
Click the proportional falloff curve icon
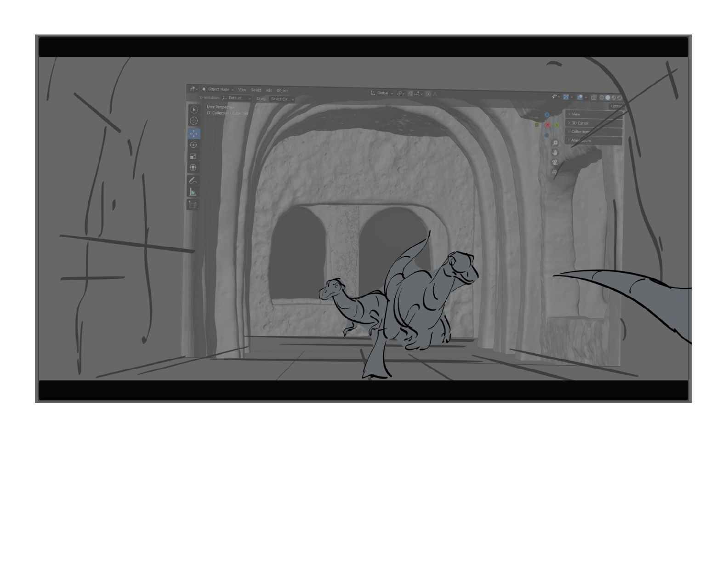(435, 94)
